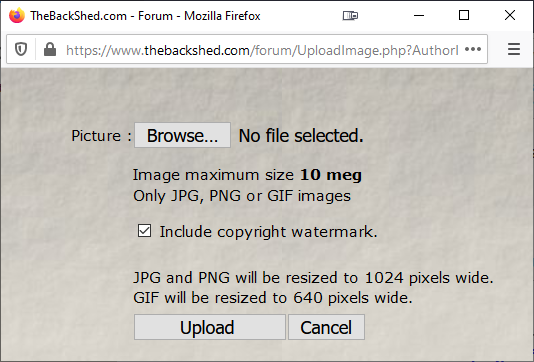
Task: Click the Firefox logo in the title bar
Action: (17, 16)
